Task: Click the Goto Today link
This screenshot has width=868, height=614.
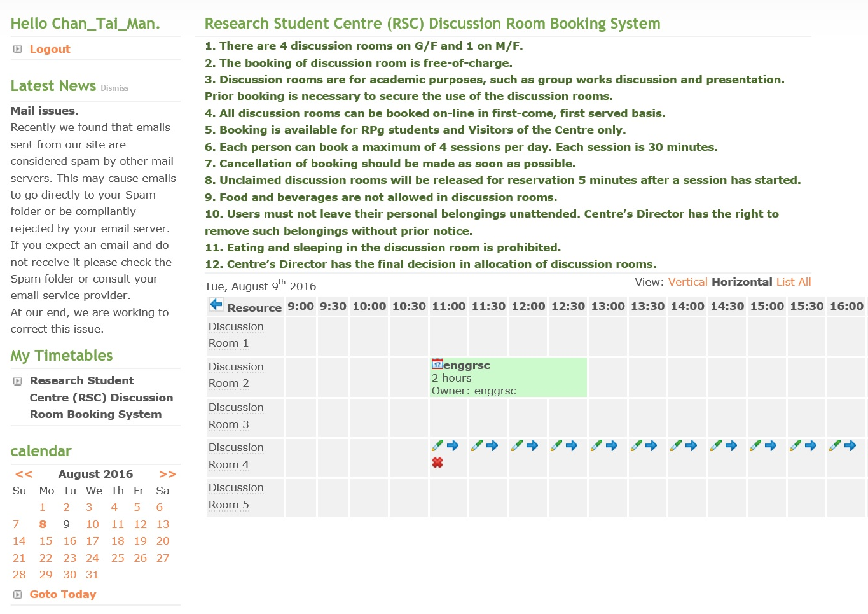Action: click(63, 594)
